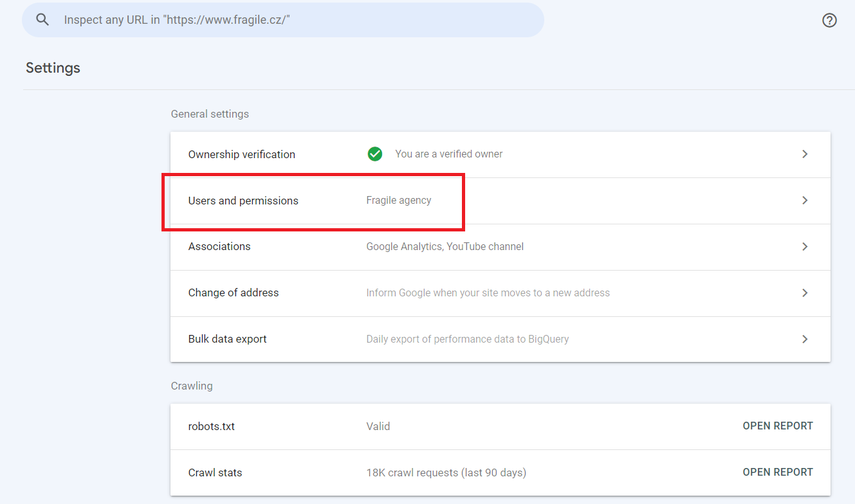Expand Change of address chevron arrow
855x504 pixels.
pyautogui.click(x=804, y=293)
